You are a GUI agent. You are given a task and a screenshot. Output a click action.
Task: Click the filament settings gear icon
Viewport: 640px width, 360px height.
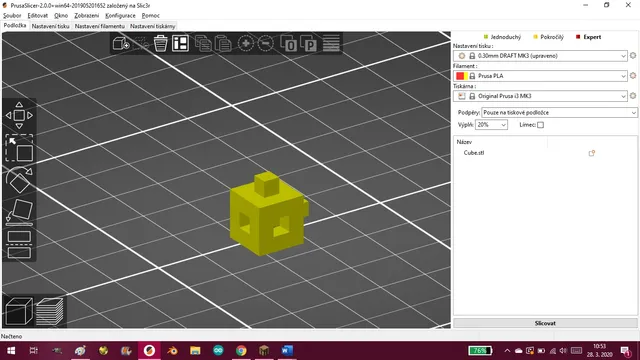point(633,76)
